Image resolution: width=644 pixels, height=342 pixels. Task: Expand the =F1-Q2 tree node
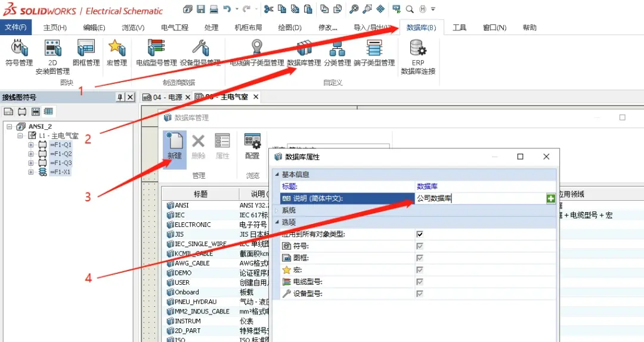pyautogui.click(x=31, y=154)
